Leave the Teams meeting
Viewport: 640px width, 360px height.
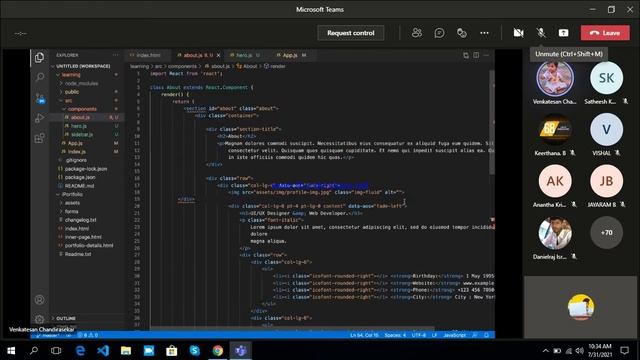tap(605, 33)
